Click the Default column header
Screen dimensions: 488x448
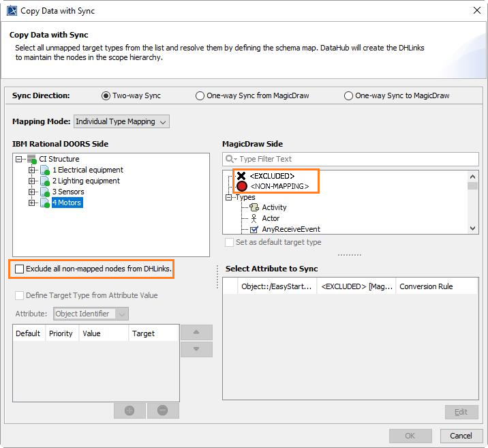pyautogui.click(x=29, y=333)
